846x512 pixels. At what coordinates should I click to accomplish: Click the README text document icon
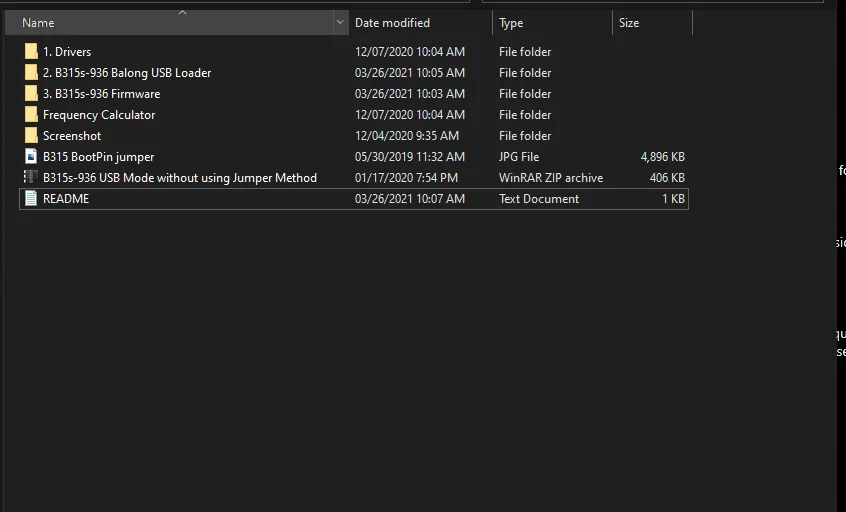pyautogui.click(x=31, y=199)
